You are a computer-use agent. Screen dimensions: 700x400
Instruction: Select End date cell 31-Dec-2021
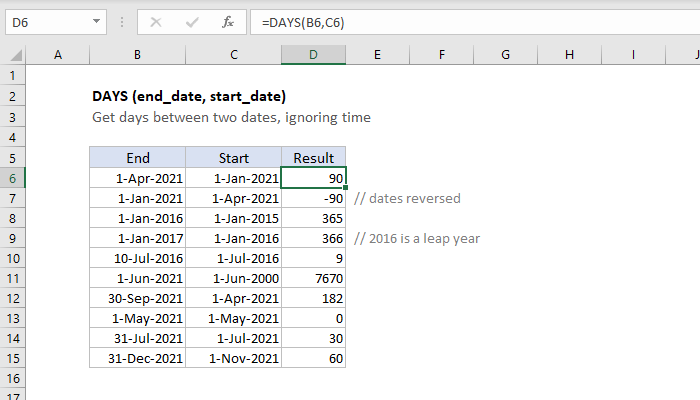tap(138, 358)
